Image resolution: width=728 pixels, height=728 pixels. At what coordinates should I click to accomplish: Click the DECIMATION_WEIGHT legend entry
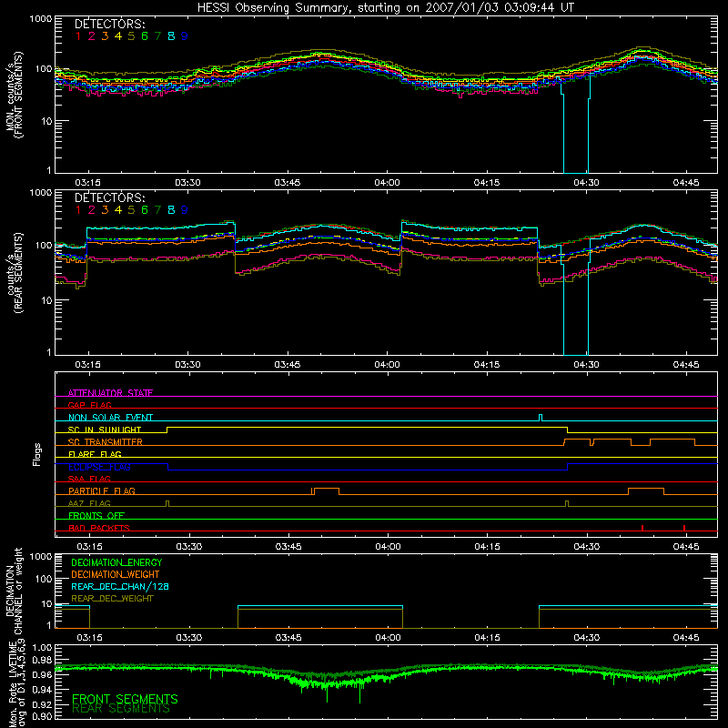tap(116, 575)
